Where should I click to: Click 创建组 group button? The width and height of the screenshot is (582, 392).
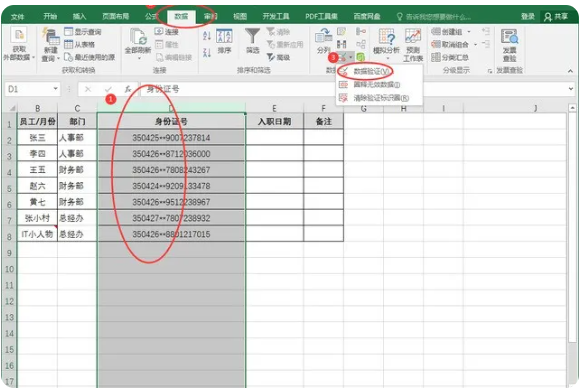click(x=448, y=32)
